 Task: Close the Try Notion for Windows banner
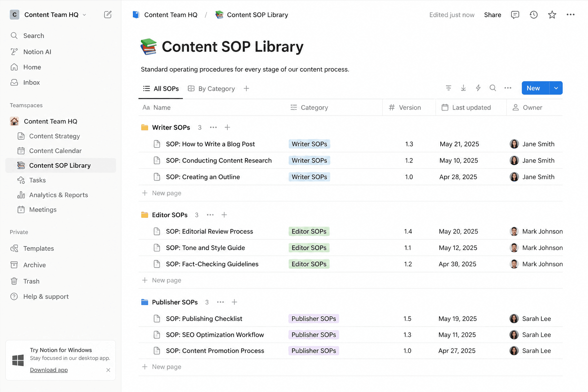108,370
